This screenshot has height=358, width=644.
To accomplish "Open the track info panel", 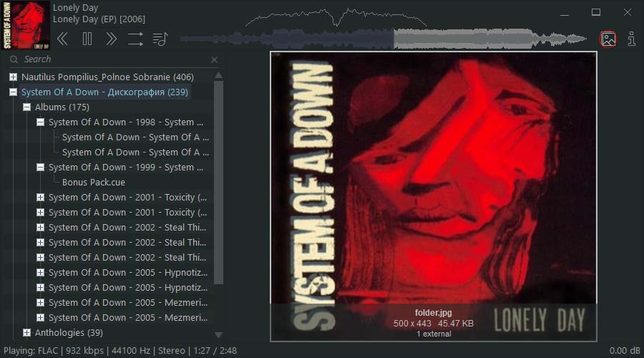I will 631,39.
